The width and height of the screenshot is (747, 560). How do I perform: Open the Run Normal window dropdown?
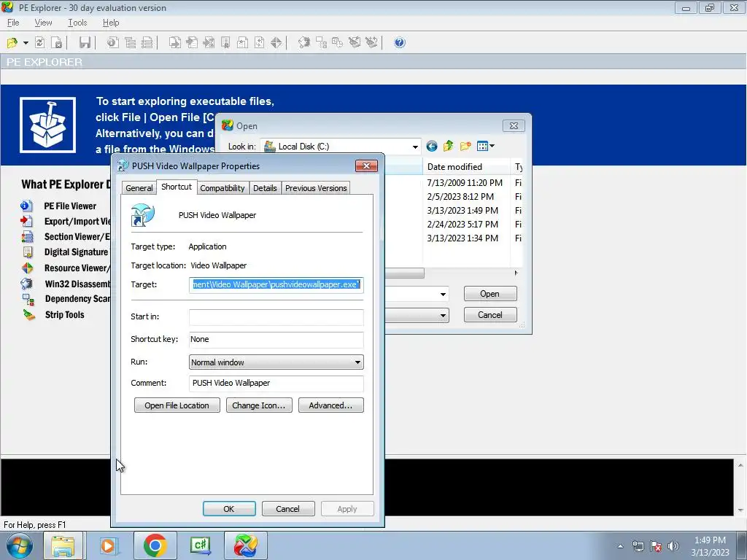276,362
